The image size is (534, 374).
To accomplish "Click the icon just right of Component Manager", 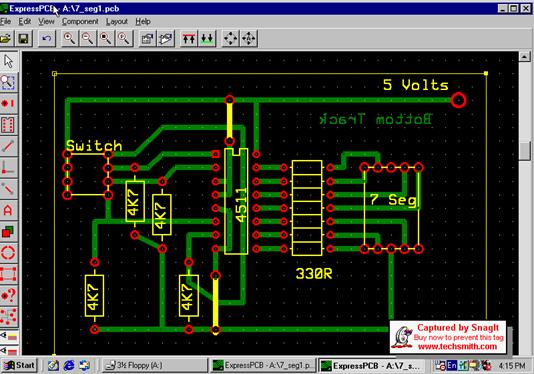I will (166, 38).
